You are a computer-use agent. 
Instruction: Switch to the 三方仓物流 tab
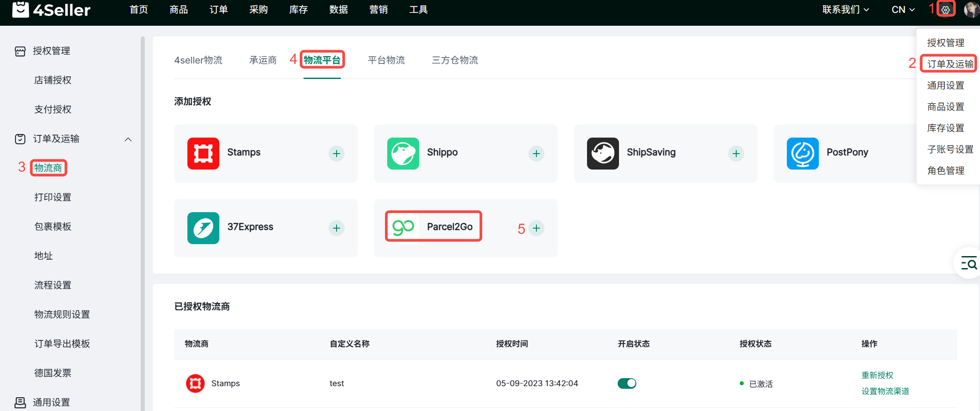click(455, 60)
